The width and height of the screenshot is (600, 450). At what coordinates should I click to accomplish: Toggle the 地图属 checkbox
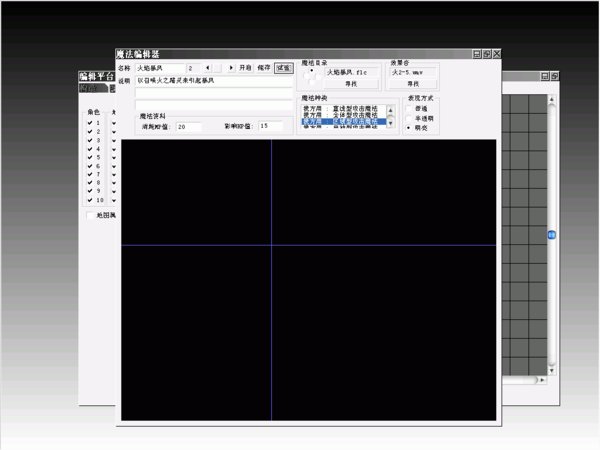(x=90, y=215)
